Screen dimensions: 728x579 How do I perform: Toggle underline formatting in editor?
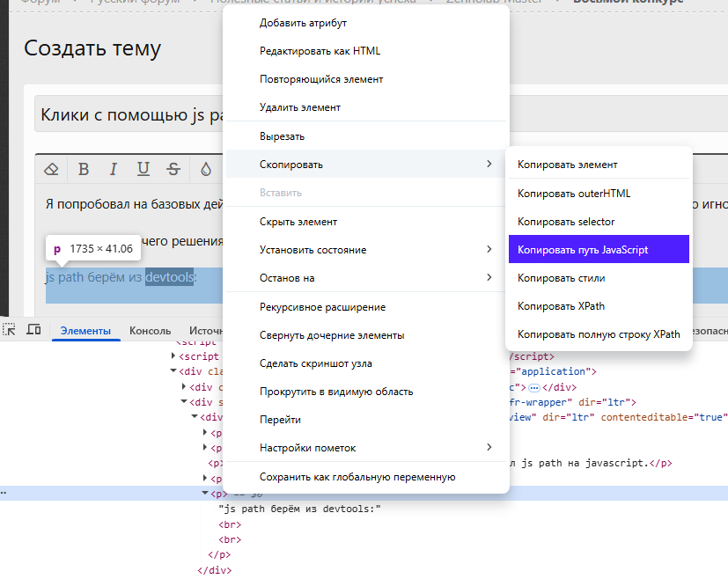point(143,169)
